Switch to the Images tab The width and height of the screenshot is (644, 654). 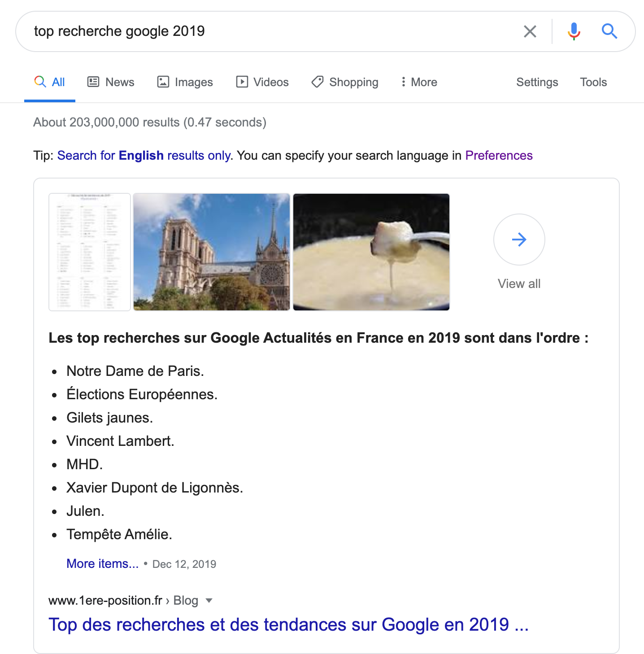pos(185,82)
